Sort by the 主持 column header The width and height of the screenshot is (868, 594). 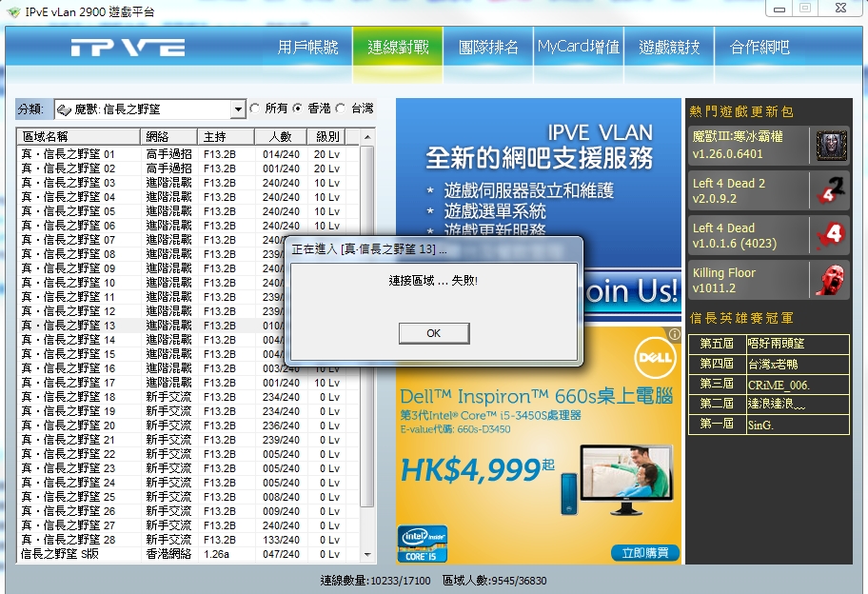click(x=226, y=137)
